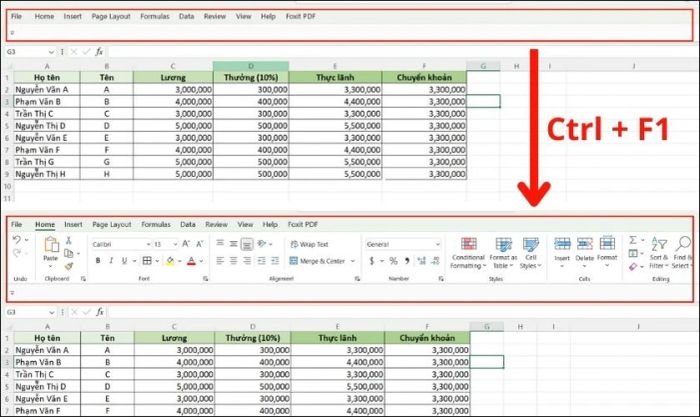Toggle Top Align in Alignment group
Image resolution: width=700 pixels, height=417 pixels.
[220, 243]
